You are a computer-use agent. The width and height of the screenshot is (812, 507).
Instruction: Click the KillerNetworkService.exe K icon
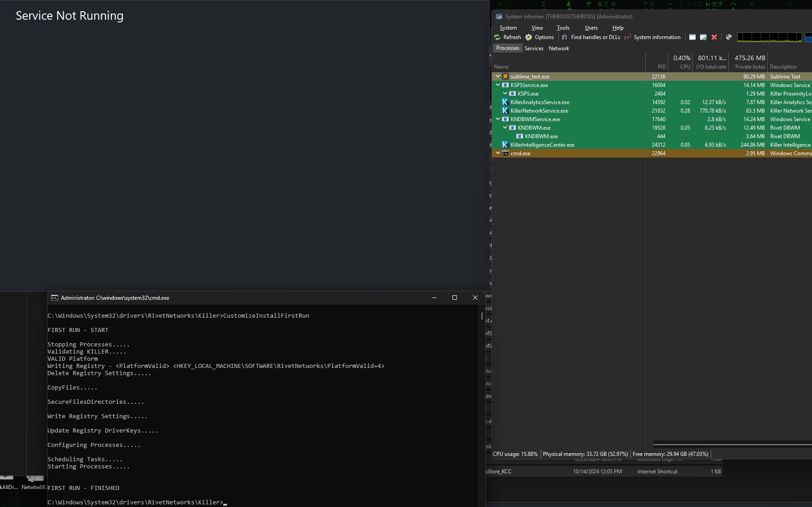pyautogui.click(x=505, y=111)
